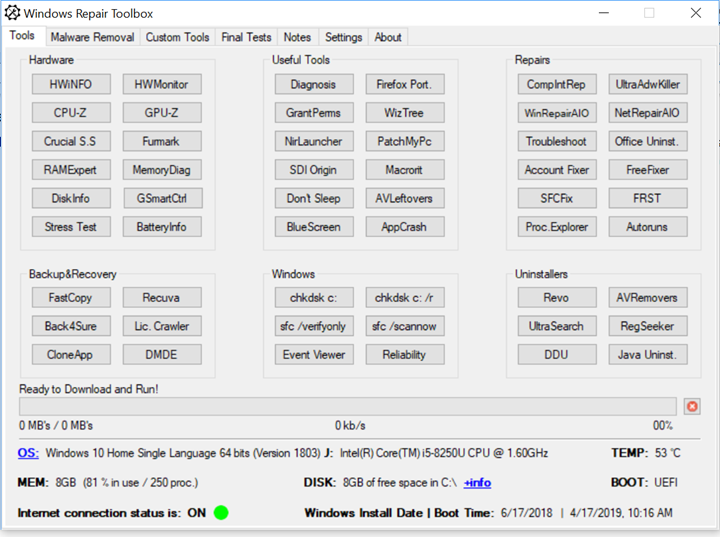720x537 pixels.
Task: Open AppCrash tool
Action: [x=405, y=227]
